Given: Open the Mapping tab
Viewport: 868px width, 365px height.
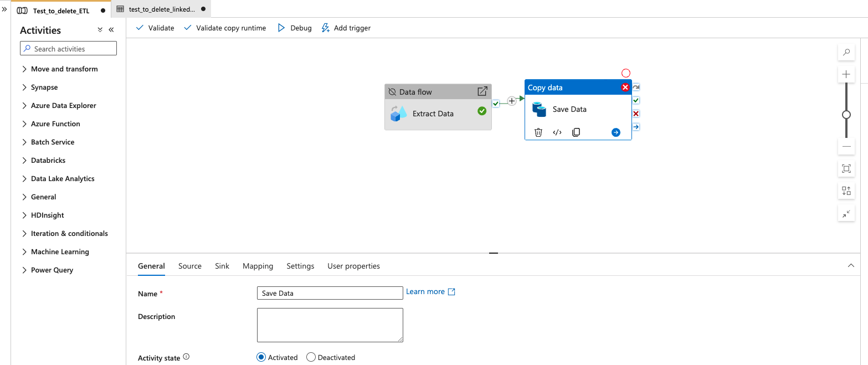Looking at the screenshot, I should [x=258, y=266].
